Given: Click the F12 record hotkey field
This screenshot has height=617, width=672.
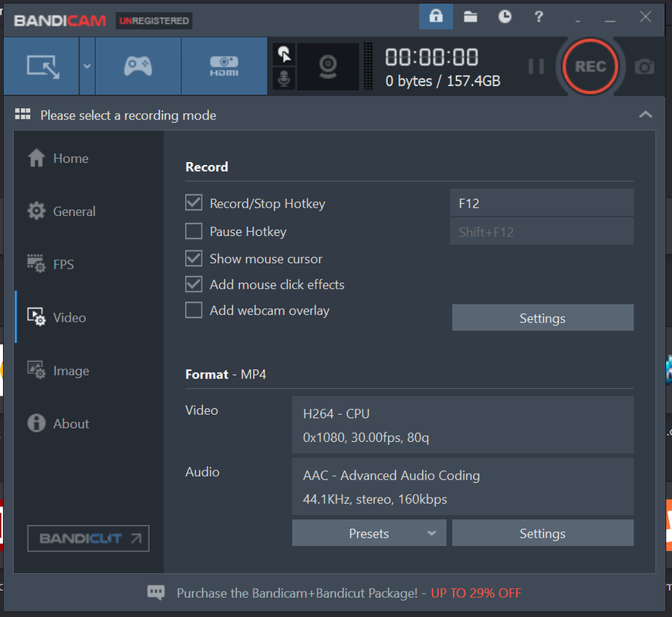Looking at the screenshot, I should tap(542, 203).
